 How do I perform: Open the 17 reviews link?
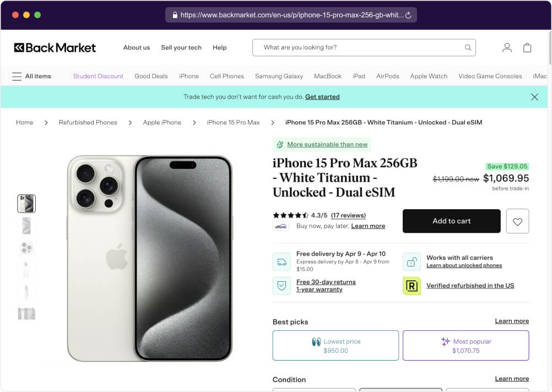click(x=348, y=215)
